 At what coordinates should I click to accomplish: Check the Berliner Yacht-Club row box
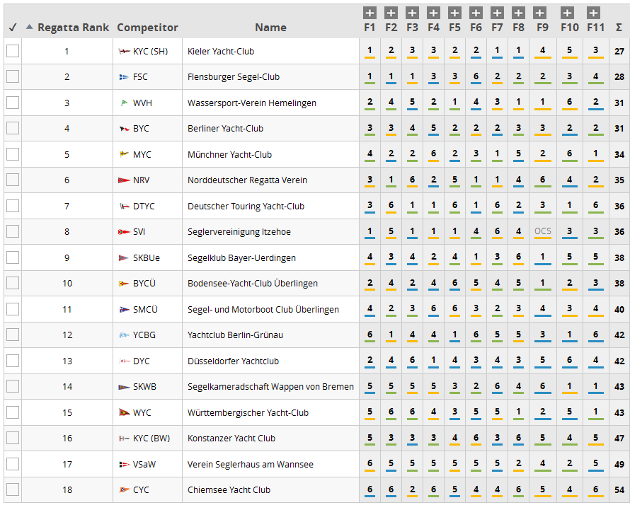point(12,128)
